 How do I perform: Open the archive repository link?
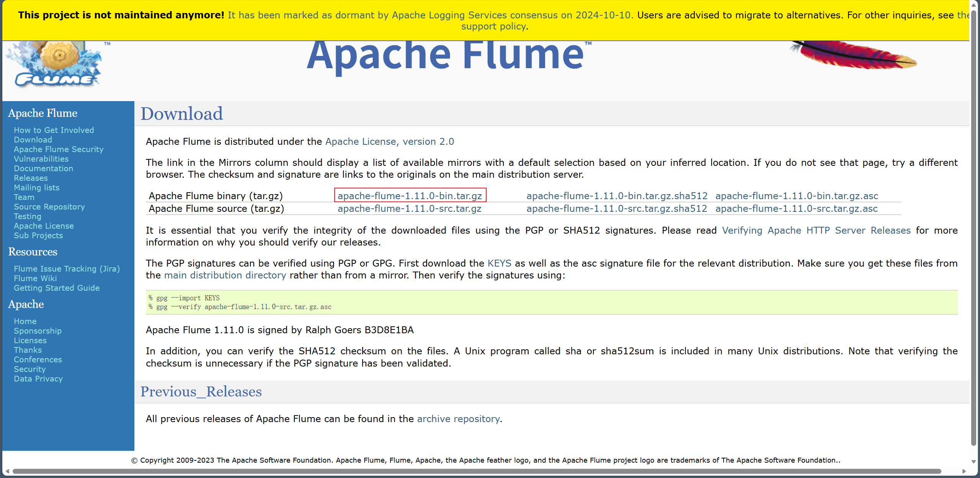(x=458, y=419)
